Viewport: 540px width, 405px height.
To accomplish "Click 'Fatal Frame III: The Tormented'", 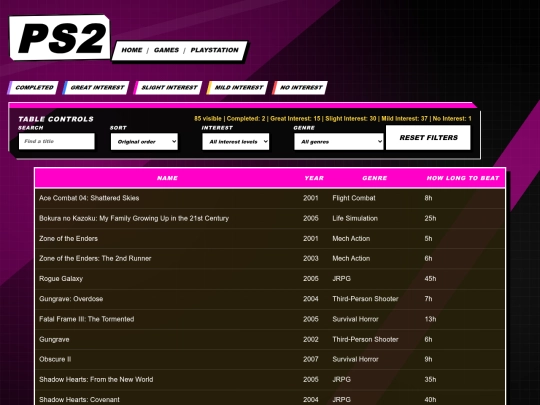I will point(87,319).
